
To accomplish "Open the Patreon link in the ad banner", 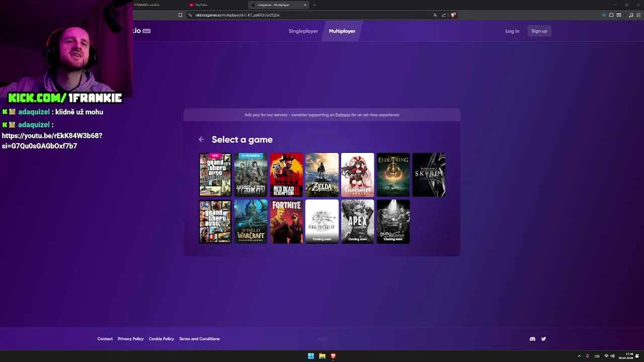I will (343, 115).
